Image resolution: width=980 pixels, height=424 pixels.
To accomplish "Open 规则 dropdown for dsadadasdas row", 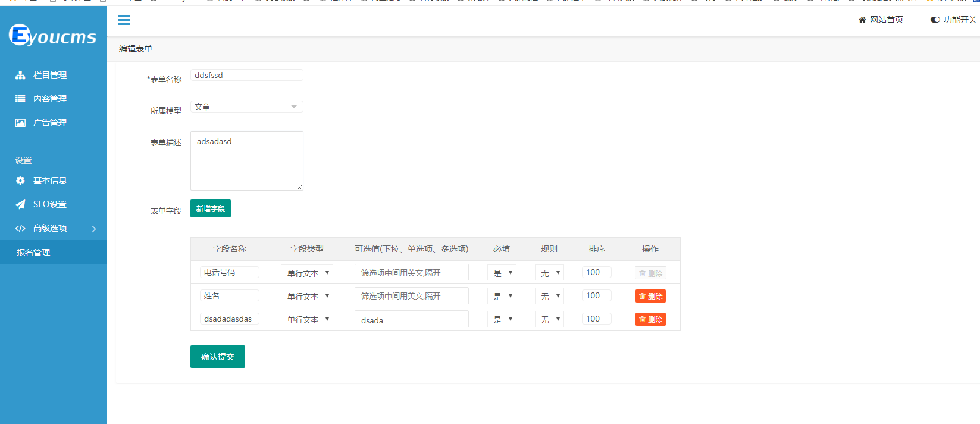I will (549, 319).
